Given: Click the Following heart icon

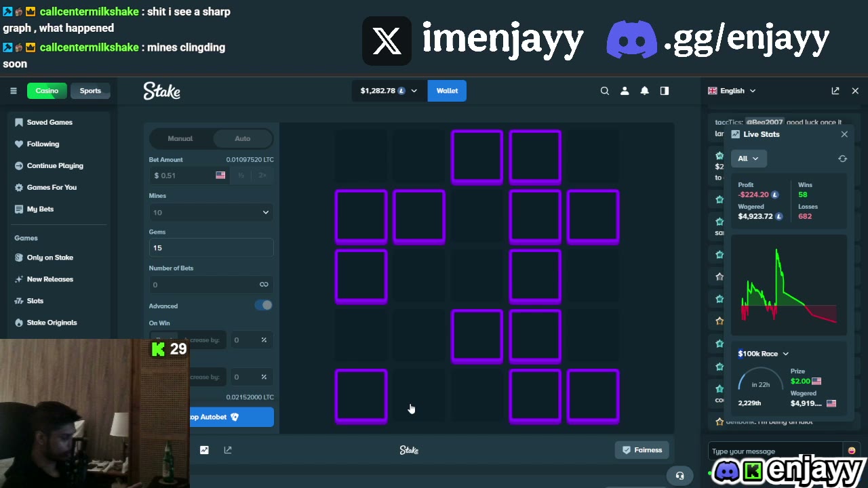Looking at the screenshot, I should (19, 144).
